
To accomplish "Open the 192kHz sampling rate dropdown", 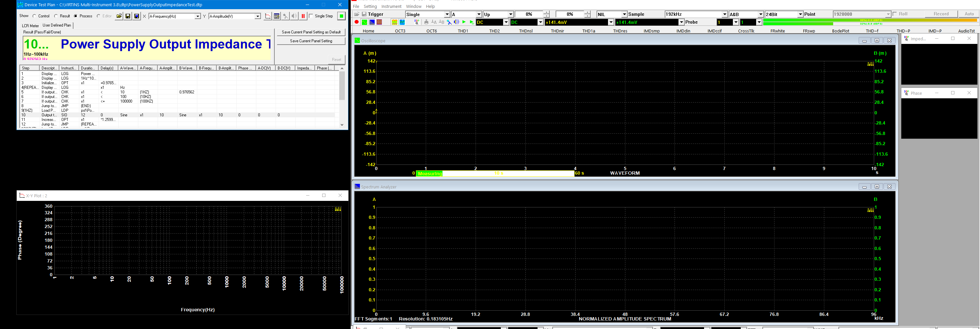I will coord(724,14).
